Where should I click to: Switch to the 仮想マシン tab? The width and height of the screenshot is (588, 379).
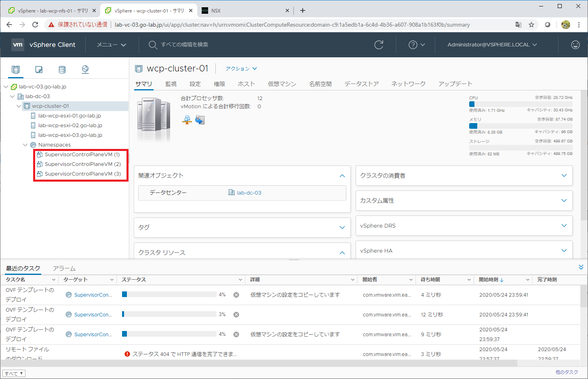coord(282,84)
